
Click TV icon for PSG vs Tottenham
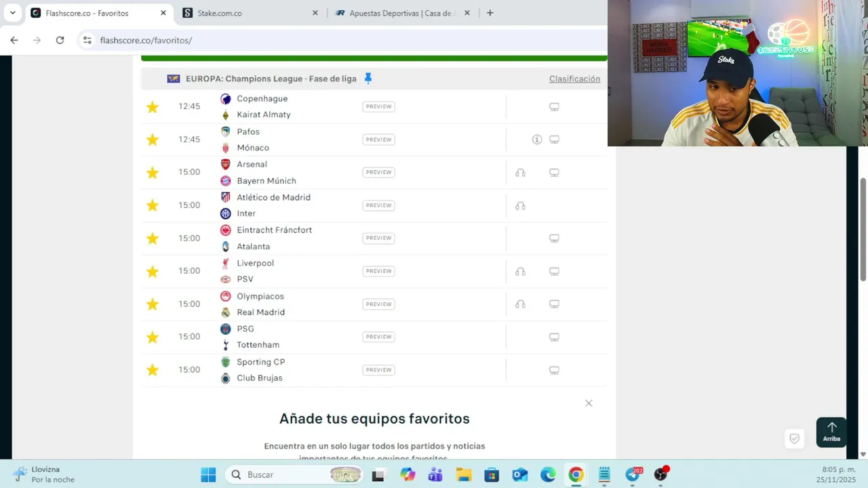point(554,338)
